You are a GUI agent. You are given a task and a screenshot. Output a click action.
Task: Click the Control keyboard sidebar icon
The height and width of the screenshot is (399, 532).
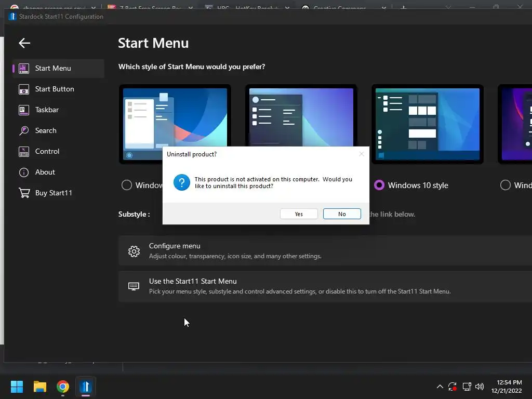tap(24, 152)
